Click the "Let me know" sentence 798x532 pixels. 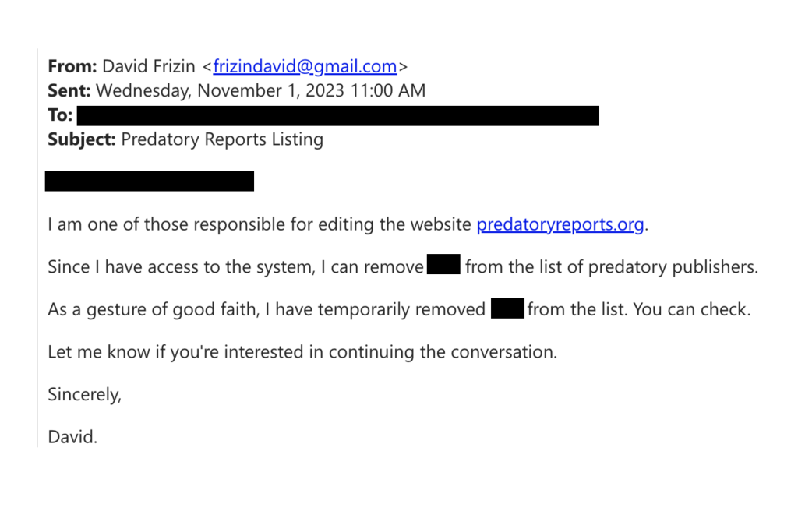(x=302, y=351)
